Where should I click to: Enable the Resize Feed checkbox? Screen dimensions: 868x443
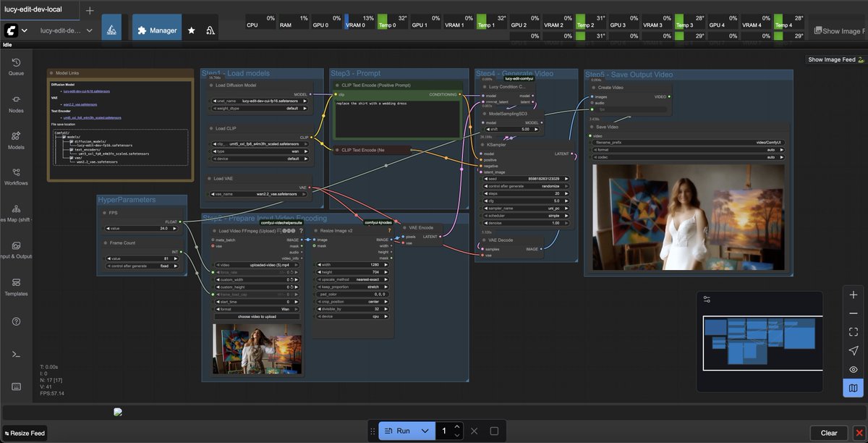click(x=8, y=433)
